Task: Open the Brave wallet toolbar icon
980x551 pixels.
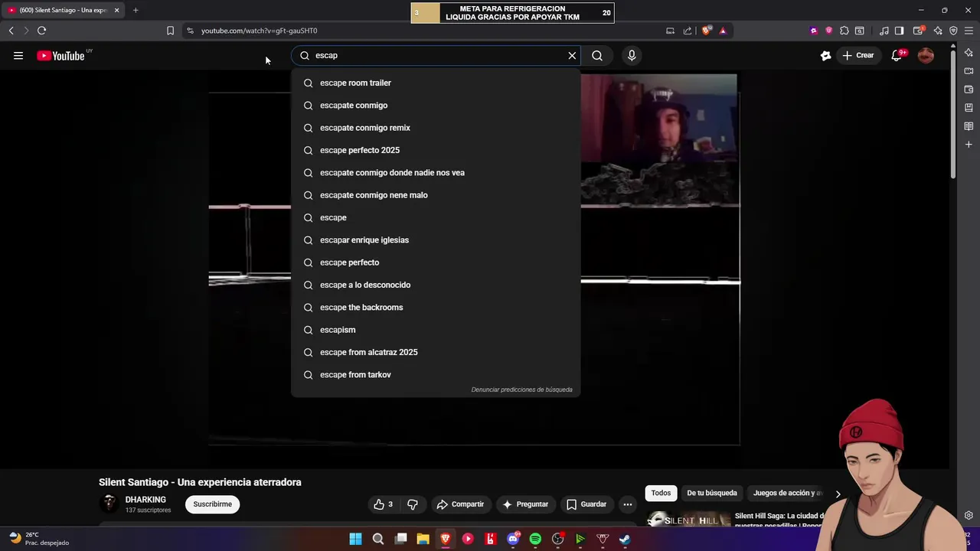Action: click(x=918, y=31)
